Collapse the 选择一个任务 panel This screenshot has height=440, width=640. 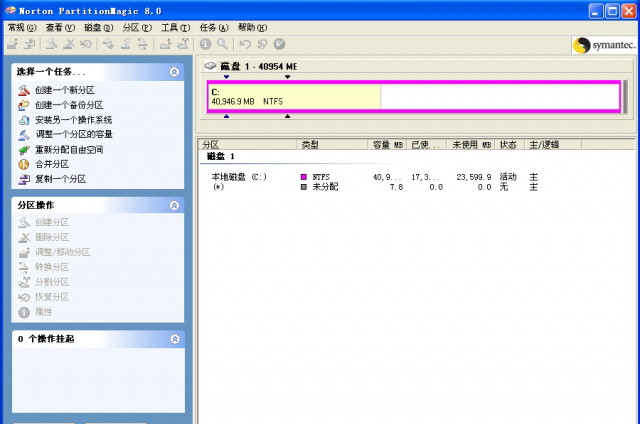[174, 72]
